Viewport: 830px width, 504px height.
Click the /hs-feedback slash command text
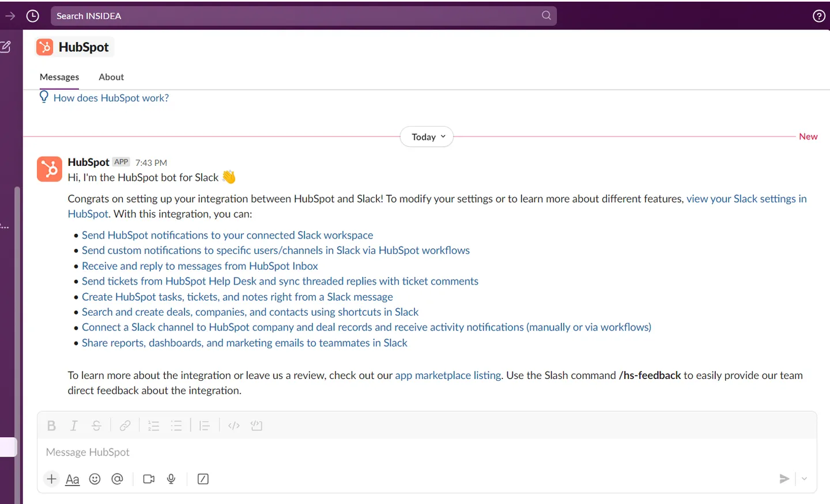(x=650, y=376)
